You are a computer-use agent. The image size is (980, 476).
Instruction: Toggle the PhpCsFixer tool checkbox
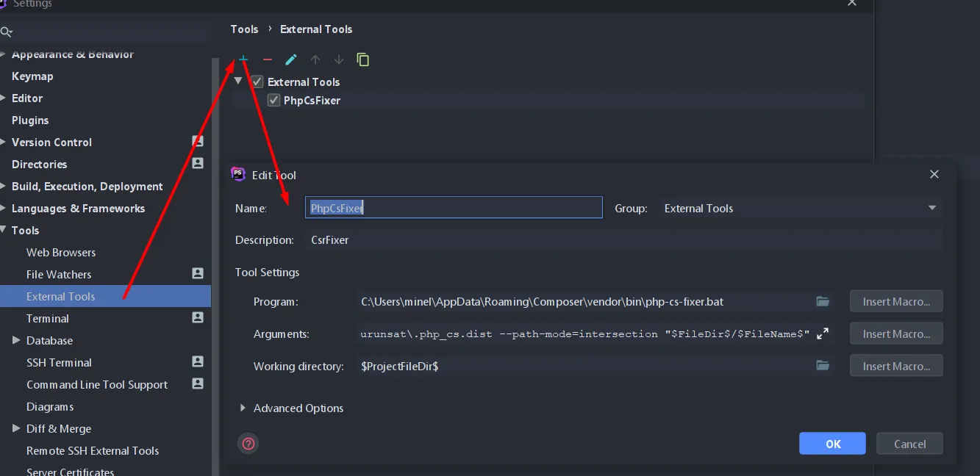(x=273, y=100)
